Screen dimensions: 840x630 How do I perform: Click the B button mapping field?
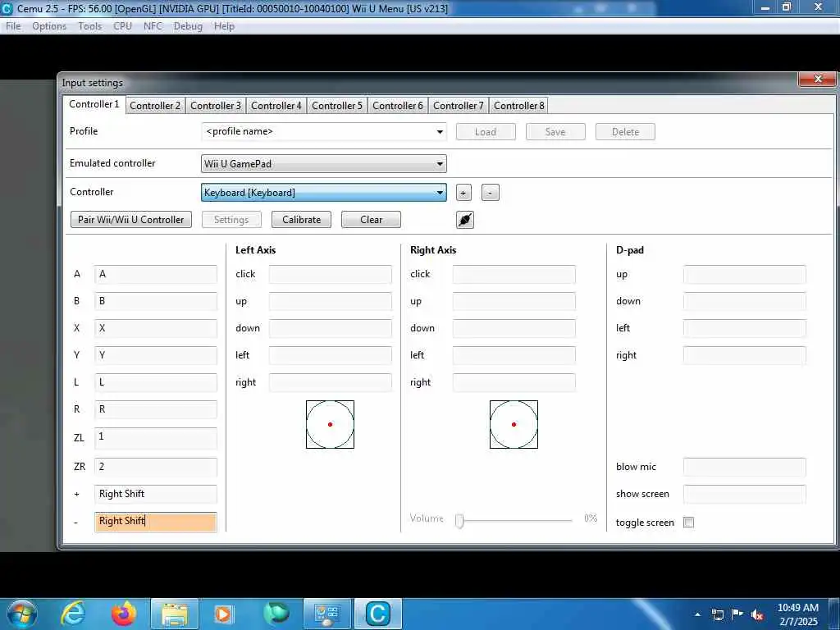point(156,301)
